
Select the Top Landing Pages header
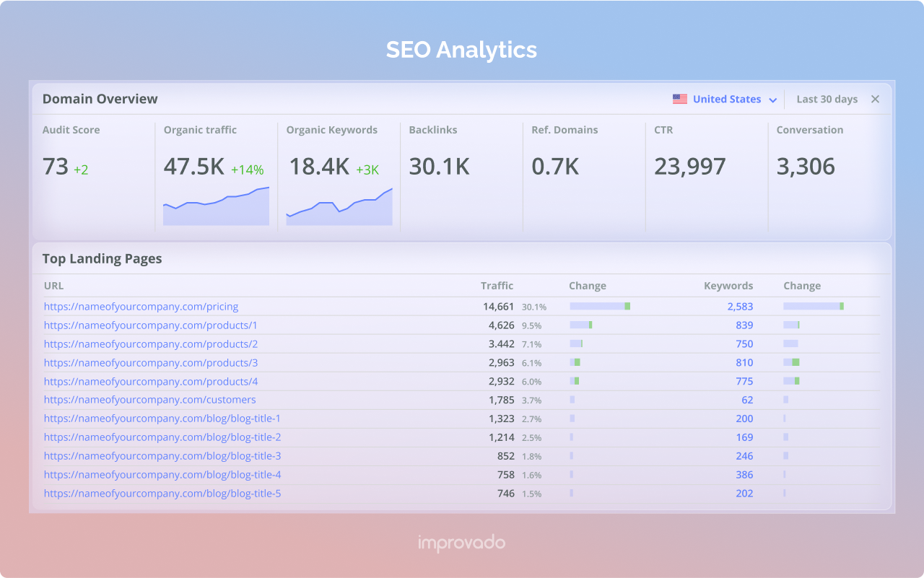tap(102, 258)
